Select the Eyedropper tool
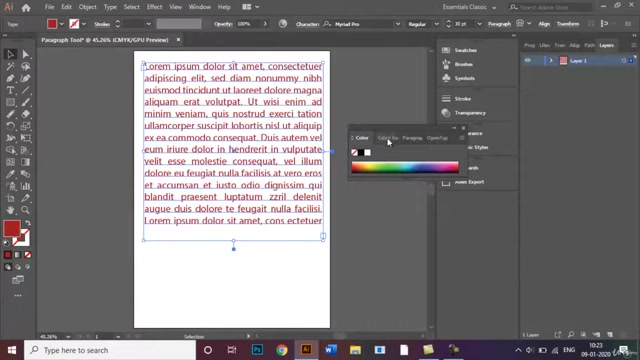 tap(10, 174)
